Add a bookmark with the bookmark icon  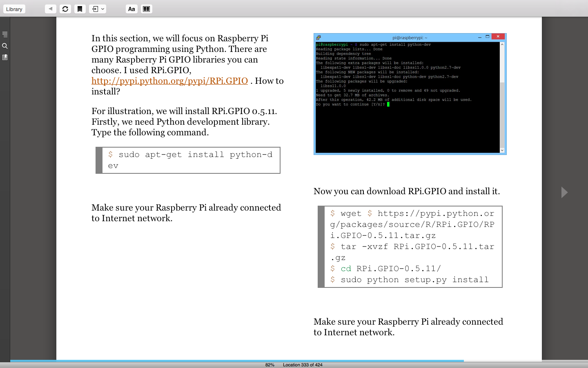[80, 9]
